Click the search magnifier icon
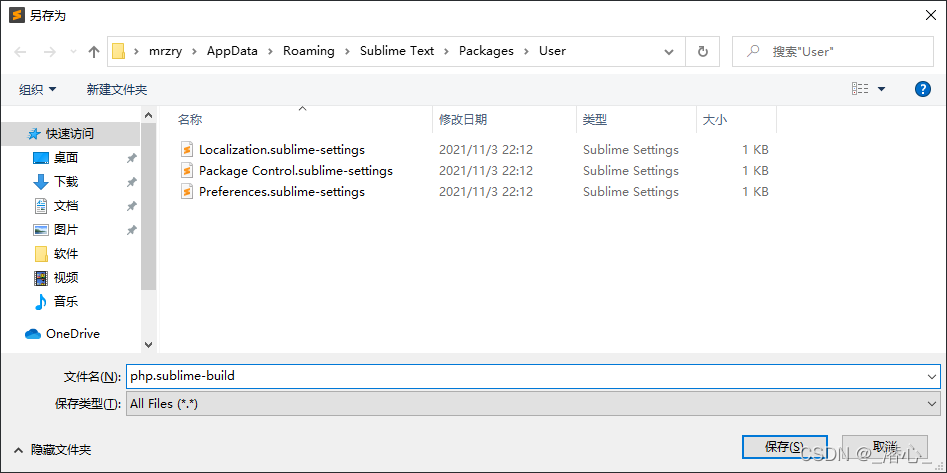This screenshot has height=473, width=947. click(x=753, y=51)
